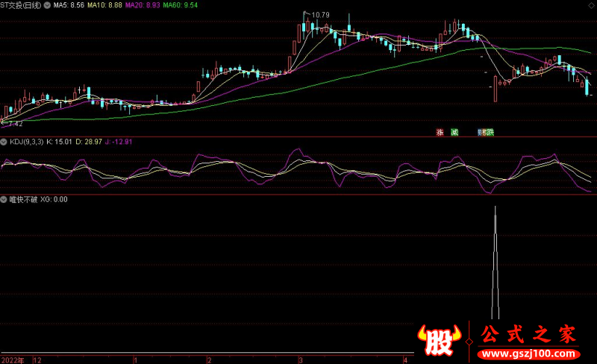The height and width of the screenshot is (364, 597).
Task: Click the KDJ(9,3,3) indicator name
Action: [x=26, y=140]
